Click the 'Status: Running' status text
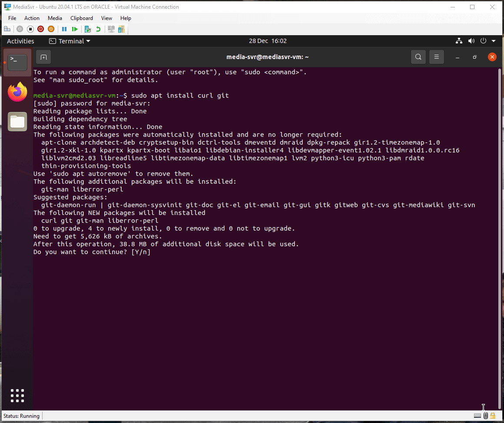This screenshot has height=423, width=504. (x=22, y=416)
